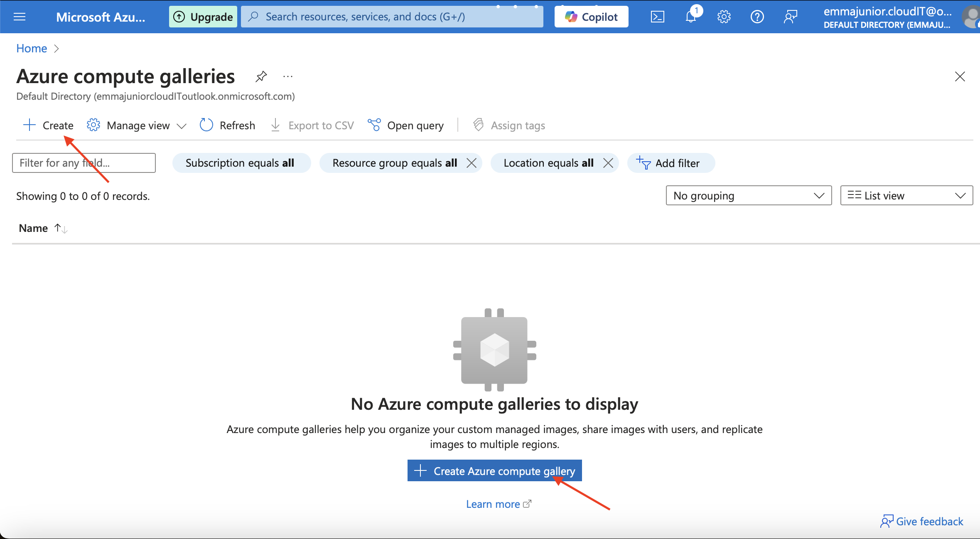Click the search magnifier icon
Screen dimensions: 980x539
click(x=253, y=17)
